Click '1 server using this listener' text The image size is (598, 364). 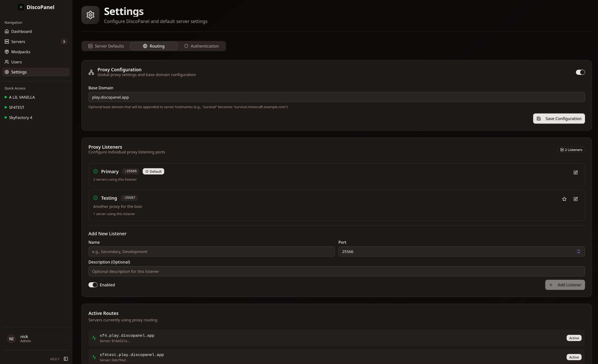[x=114, y=214]
